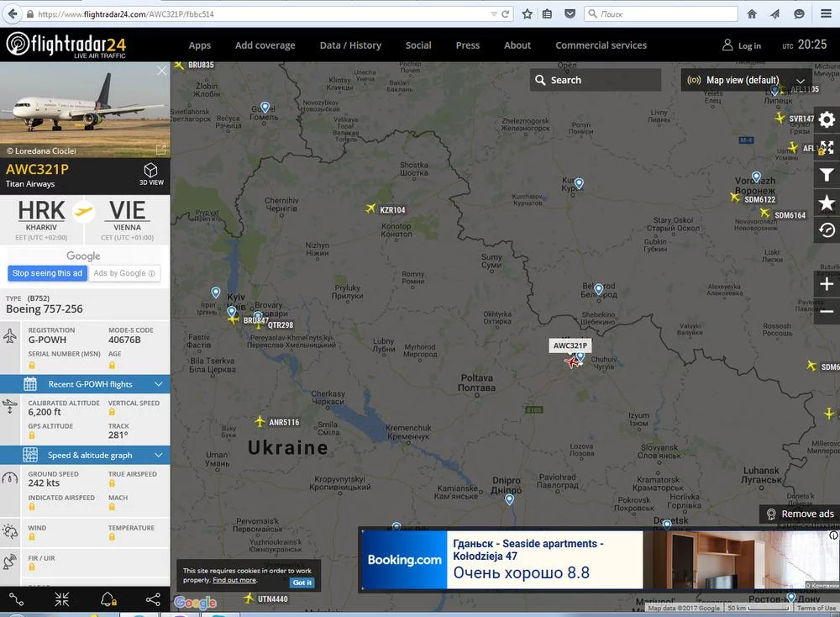Select the UTN4440 aircraft on the map
Screen dimensions: 840x617
pyautogui.click(x=249, y=598)
